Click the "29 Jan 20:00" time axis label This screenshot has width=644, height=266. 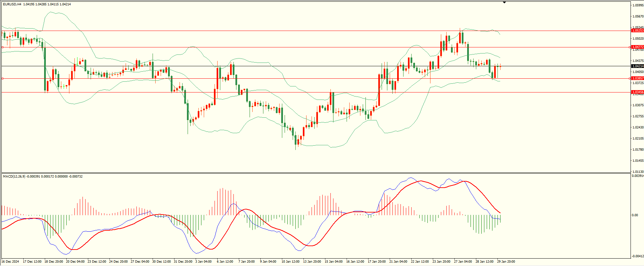[506, 262]
